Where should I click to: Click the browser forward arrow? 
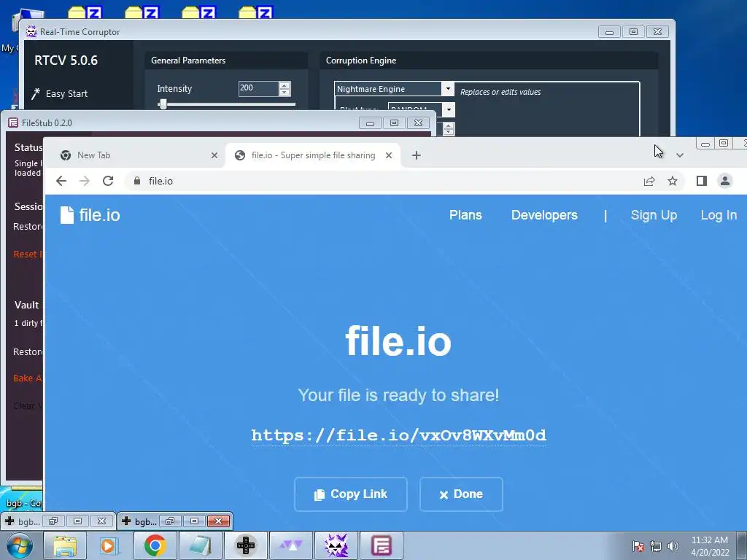pos(85,181)
